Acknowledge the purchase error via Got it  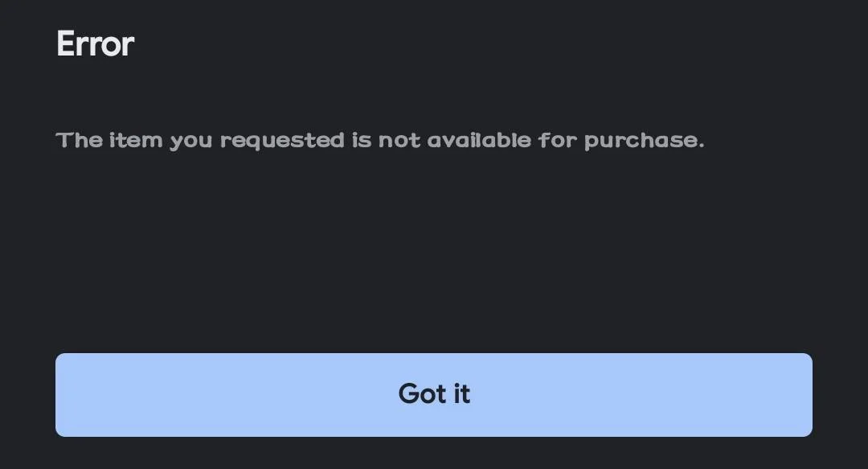click(433, 395)
